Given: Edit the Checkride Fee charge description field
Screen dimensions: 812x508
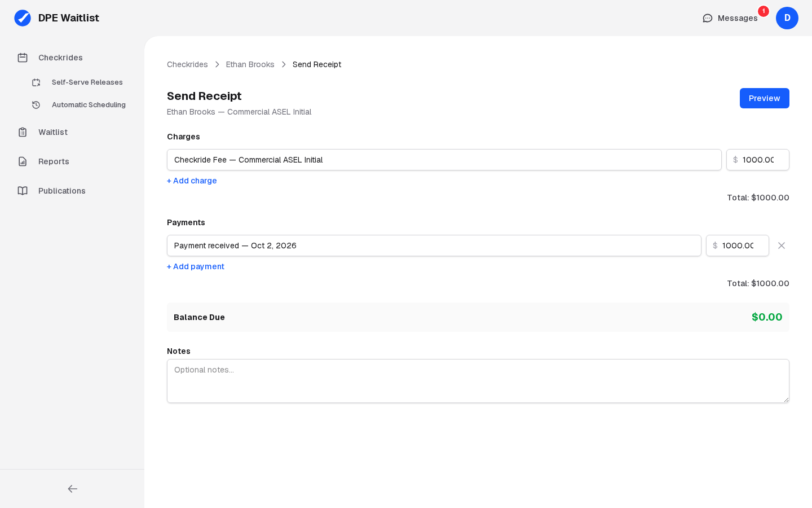Looking at the screenshot, I should click(x=444, y=160).
